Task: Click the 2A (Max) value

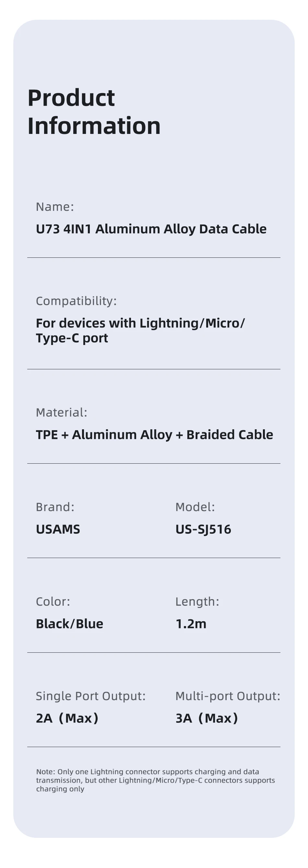Action: 67,718
